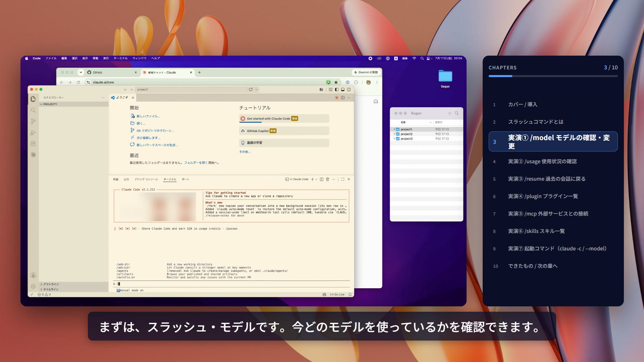Maximize the terminal panel size

[342, 179]
